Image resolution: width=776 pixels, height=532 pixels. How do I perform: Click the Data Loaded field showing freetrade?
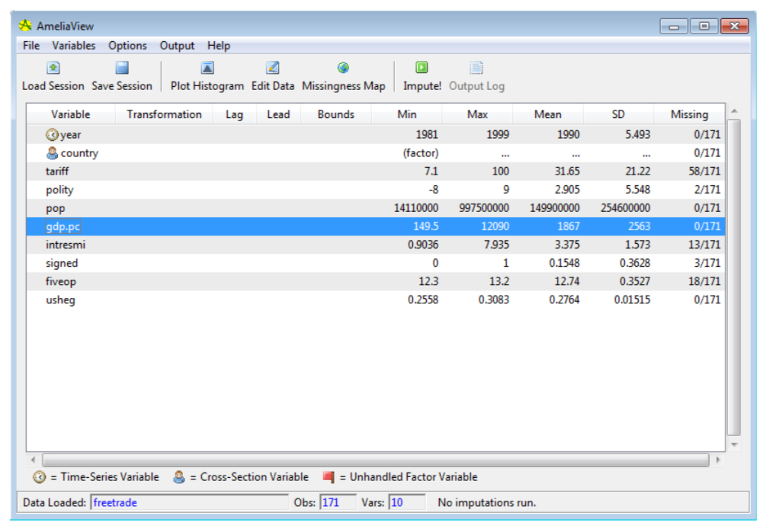(188, 503)
